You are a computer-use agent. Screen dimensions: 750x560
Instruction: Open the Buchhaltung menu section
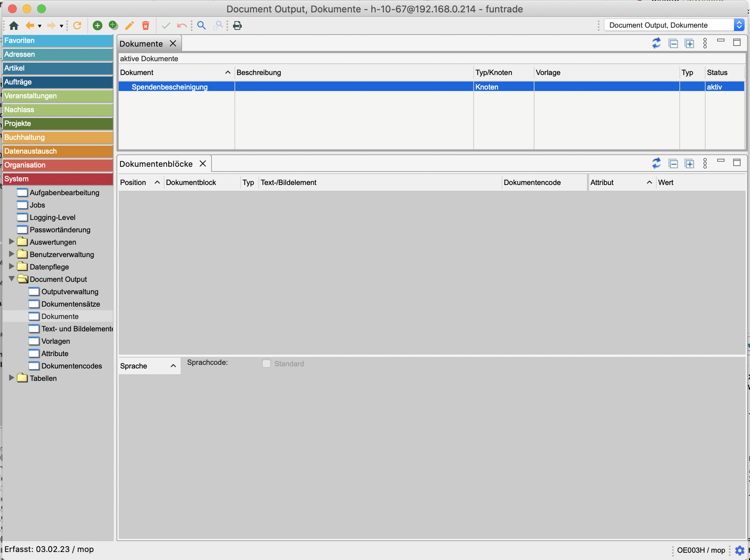(58, 137)
